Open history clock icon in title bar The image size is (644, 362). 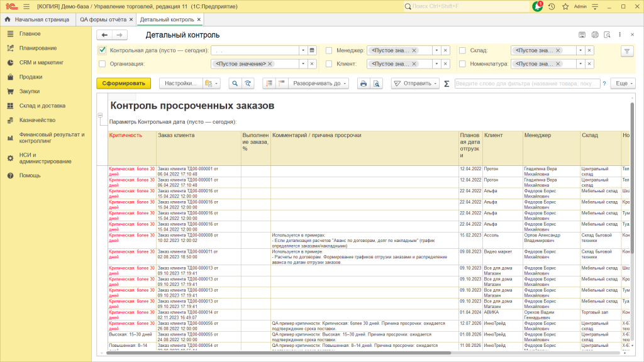tap(552, 6)
